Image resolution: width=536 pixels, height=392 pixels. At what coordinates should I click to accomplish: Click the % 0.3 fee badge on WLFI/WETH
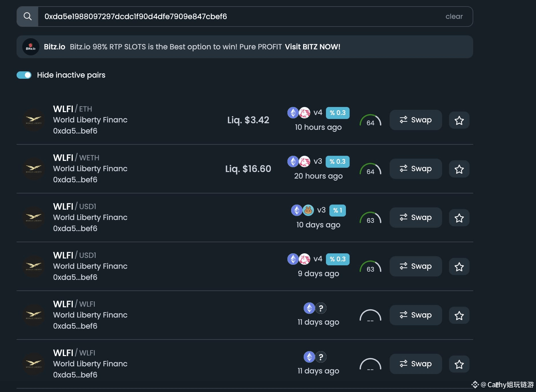[338, 161]
